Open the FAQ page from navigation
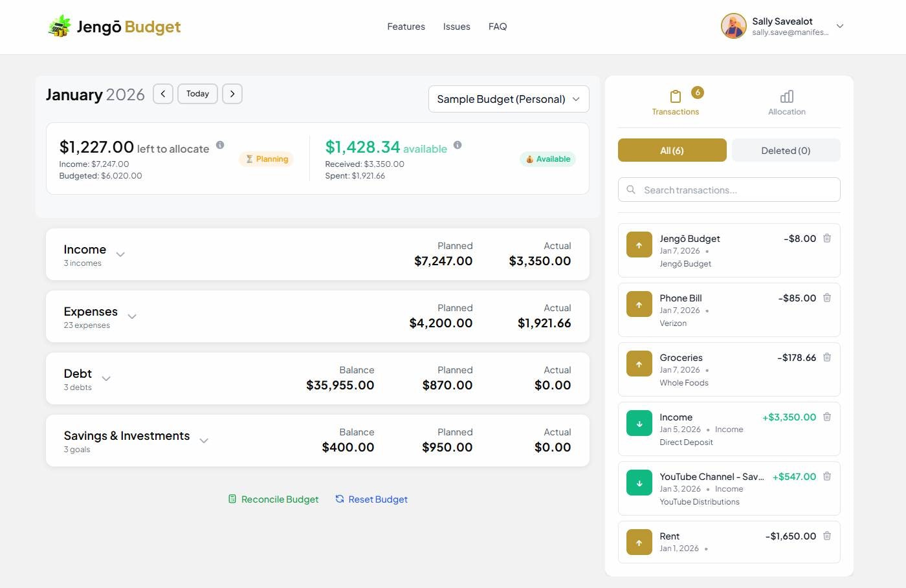The height and width of the screenshot is (588, 906). pyautogui.click(x=498, y=27)
